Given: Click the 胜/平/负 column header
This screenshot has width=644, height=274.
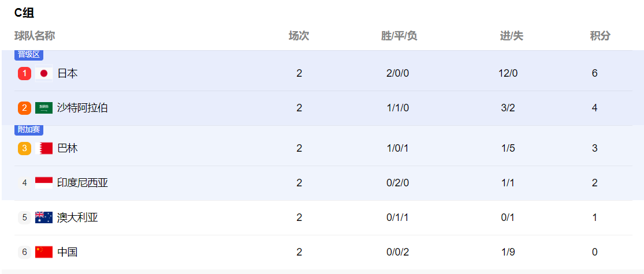Looking at the screenshot, I should click(x=399, y=36).
